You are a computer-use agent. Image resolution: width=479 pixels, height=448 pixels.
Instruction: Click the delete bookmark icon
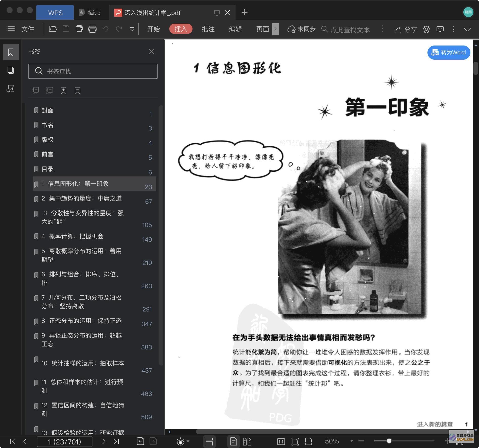(x=78, y=90)
